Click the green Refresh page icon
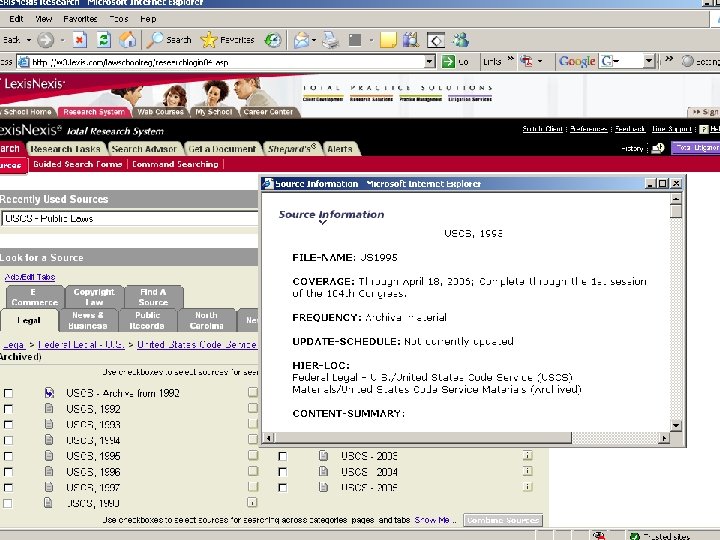The image size is (720, 540). pyautogui.click(x=104, y=40)
